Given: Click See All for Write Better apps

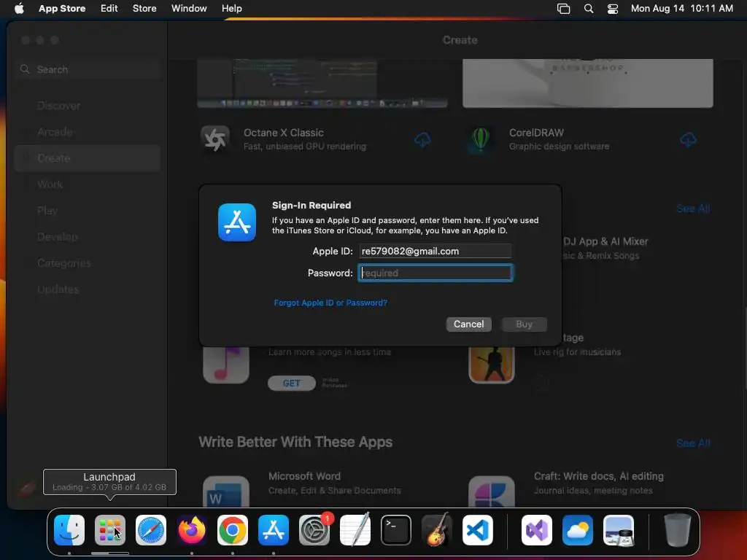Looking at the screenshot, I should [693, 443].
